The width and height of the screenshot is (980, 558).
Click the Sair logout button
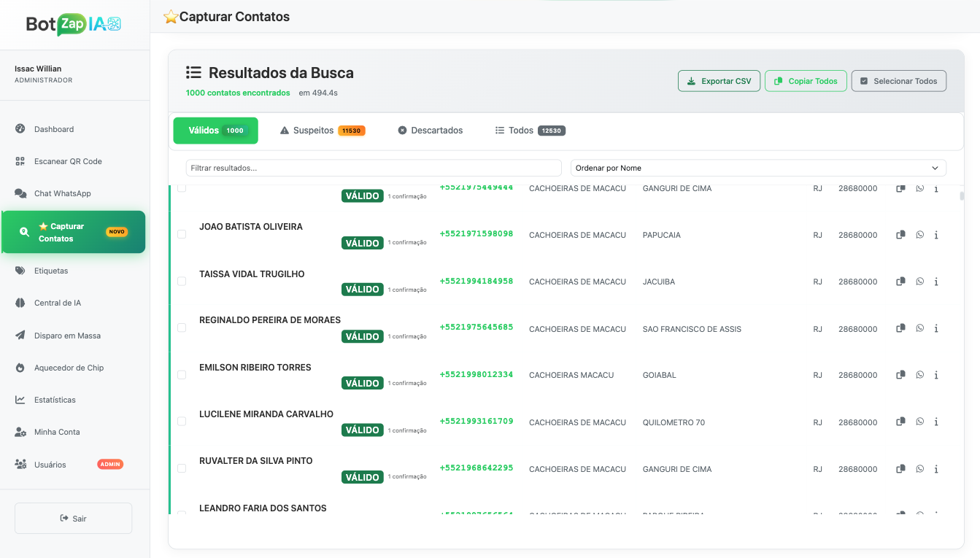73,519
